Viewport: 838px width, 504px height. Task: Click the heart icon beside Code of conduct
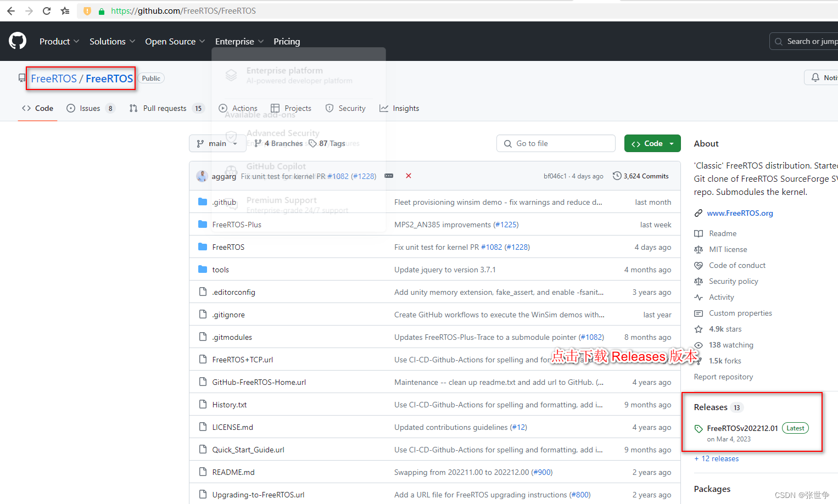[699, 265]
